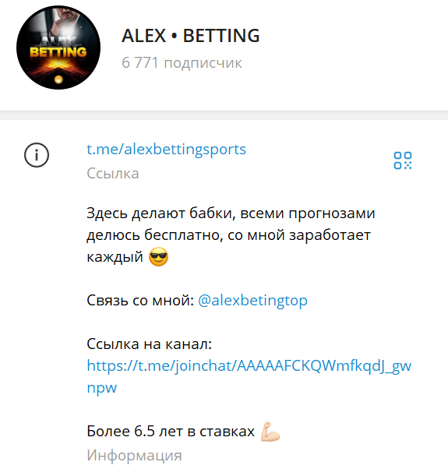Viewport: 448px width, 476px height.
Task: Click the Информация label at the bottom
Action: pos(134,456)
